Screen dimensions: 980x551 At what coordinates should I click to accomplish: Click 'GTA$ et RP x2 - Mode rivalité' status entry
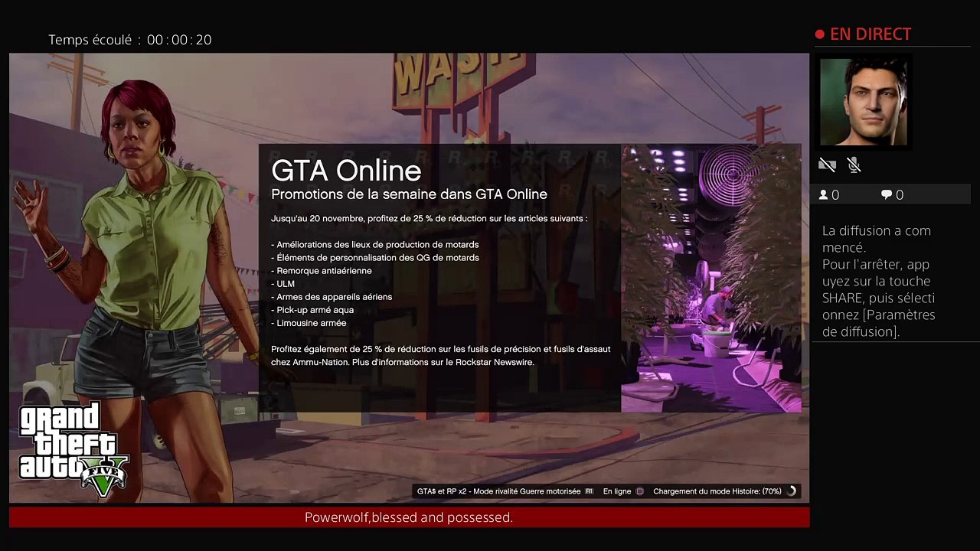(498, 491)
